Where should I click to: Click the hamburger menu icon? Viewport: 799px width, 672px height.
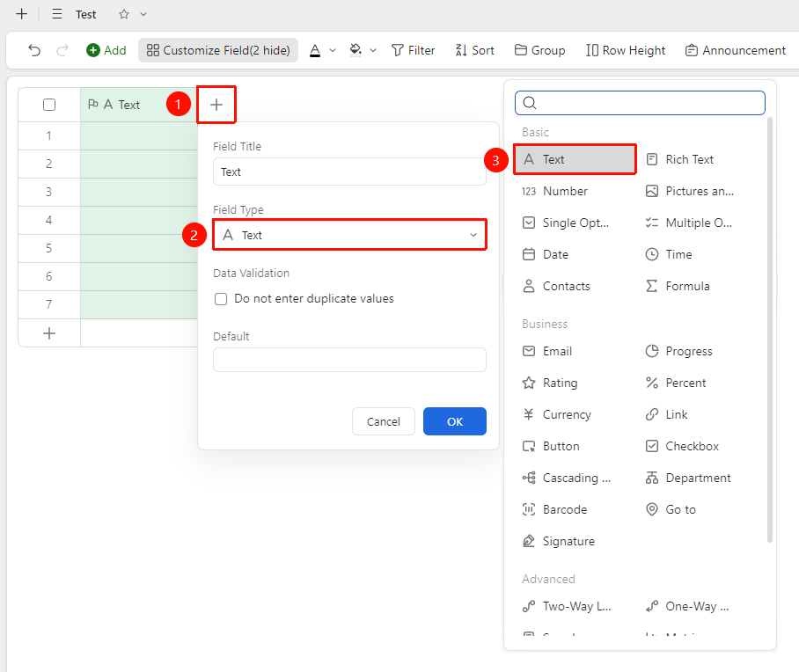[57, 14]
